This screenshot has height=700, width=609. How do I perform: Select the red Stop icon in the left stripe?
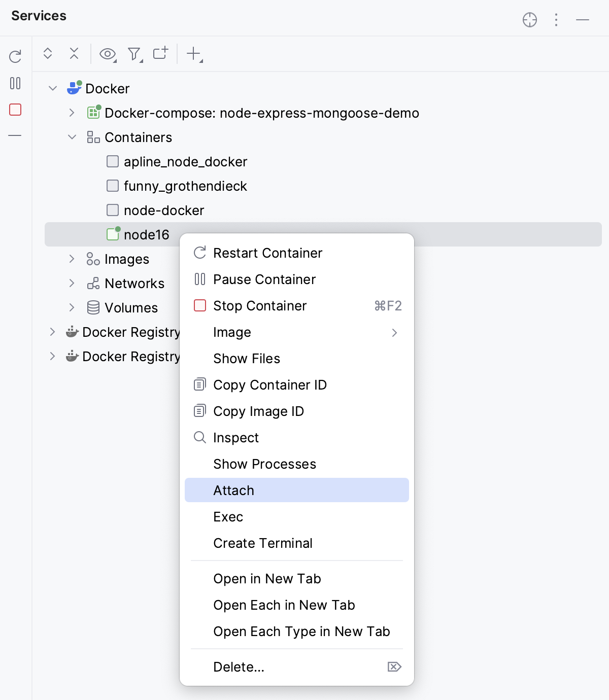click(x=15, y=110)
